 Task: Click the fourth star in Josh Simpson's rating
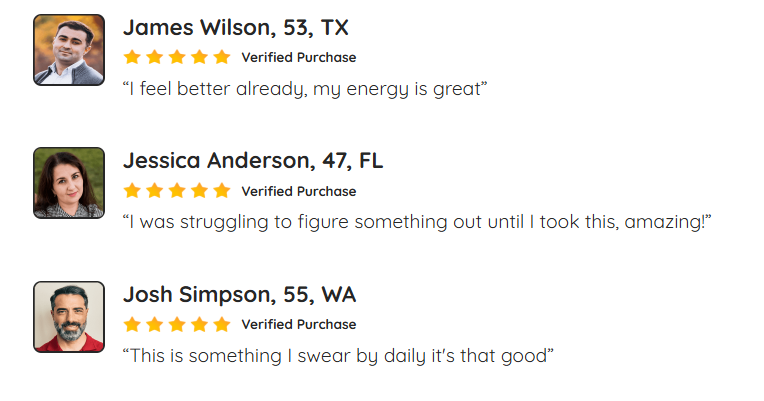199,324
